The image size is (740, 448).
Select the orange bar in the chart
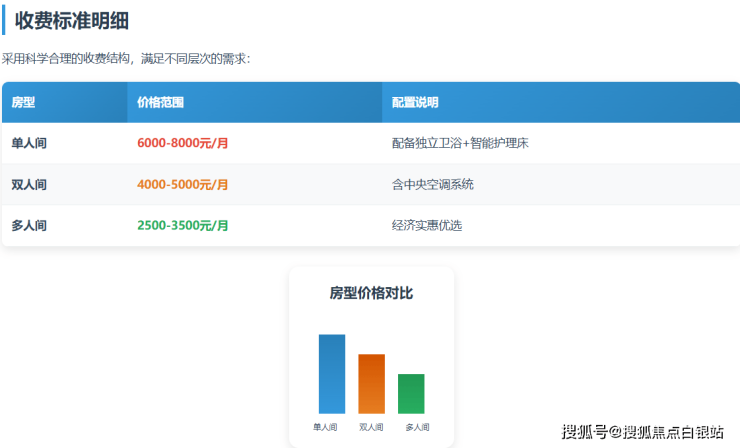click(x=372, y=384)
